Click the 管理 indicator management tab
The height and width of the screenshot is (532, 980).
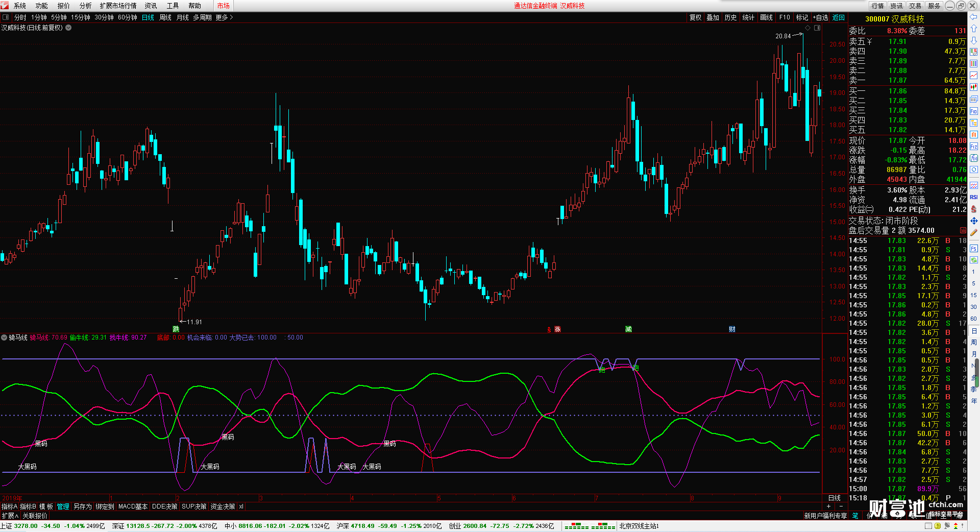[63, 506]
